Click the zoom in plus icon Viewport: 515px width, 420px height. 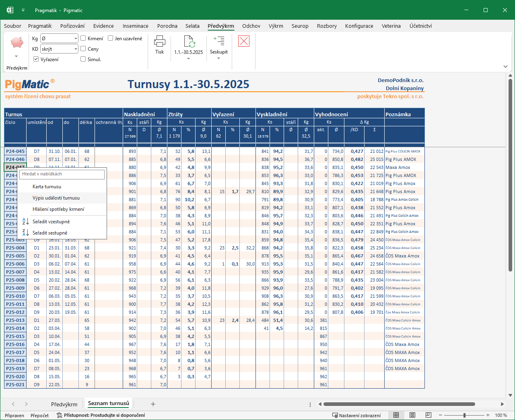tap(488, 415)
